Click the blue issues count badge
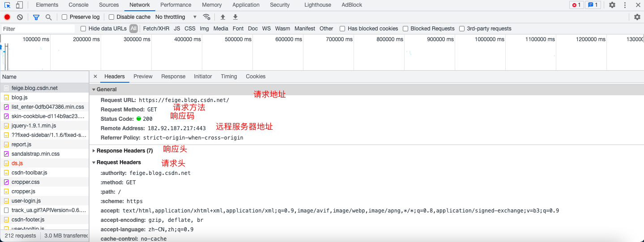This screenshot has height=242, width=644. point(593,5)
